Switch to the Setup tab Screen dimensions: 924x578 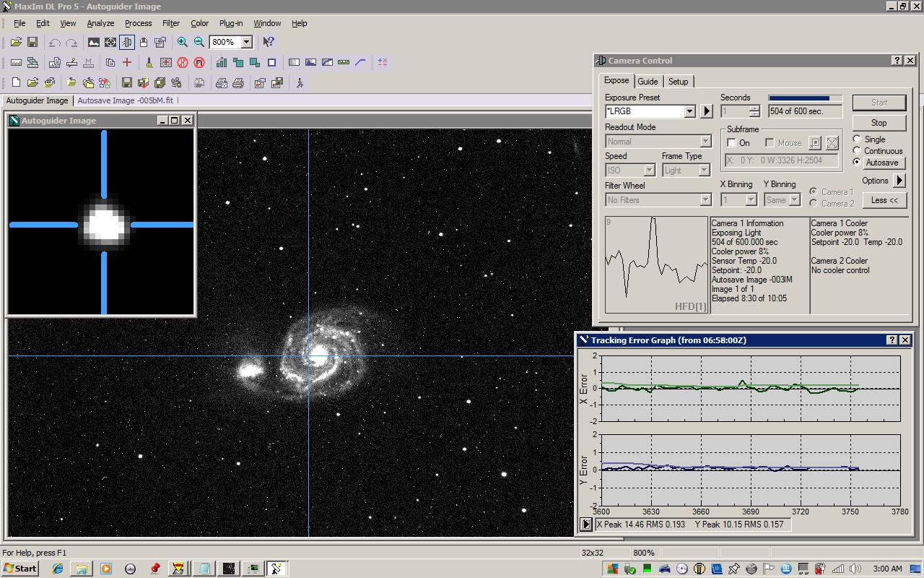point(678,82)
